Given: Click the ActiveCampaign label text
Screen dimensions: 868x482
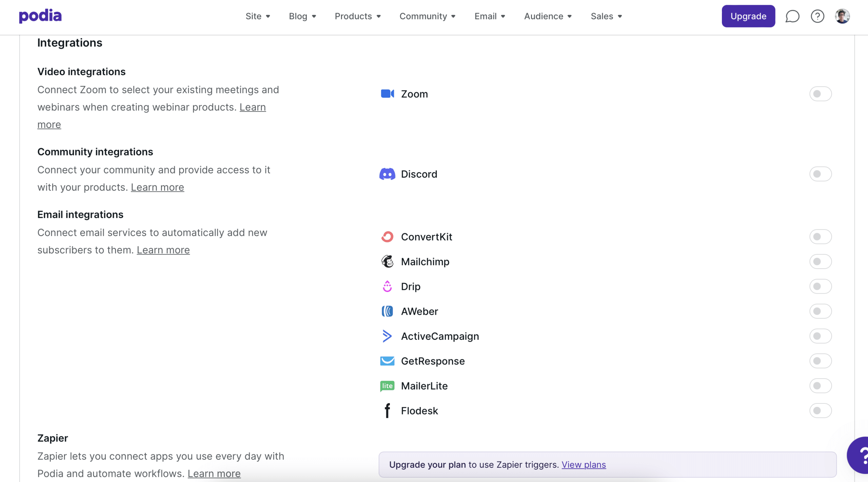Looking at the screenshot, I should tap(440, 336).
